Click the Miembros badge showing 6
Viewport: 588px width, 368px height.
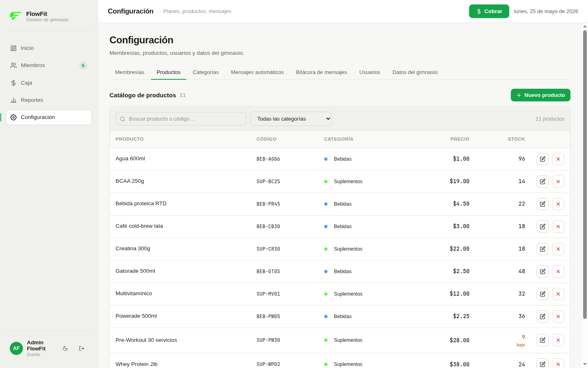[x=83, y=65]
